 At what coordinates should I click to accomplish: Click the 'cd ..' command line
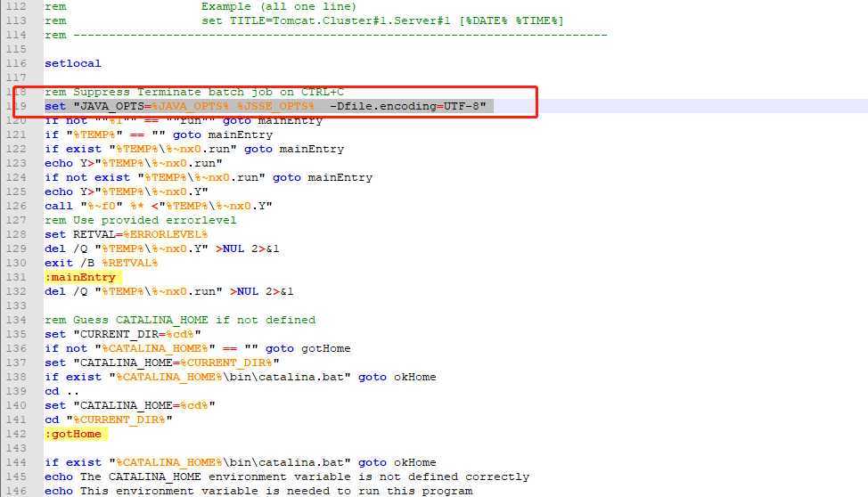(x=62, y=391)
